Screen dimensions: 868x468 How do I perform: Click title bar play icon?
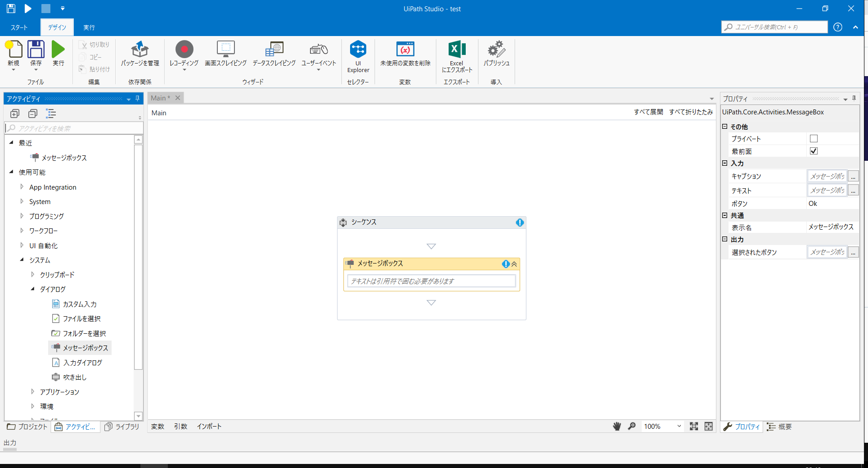28,8
